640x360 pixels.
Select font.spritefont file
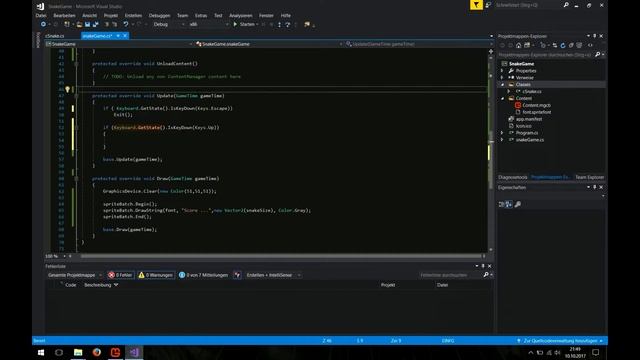tap(537, 112)
